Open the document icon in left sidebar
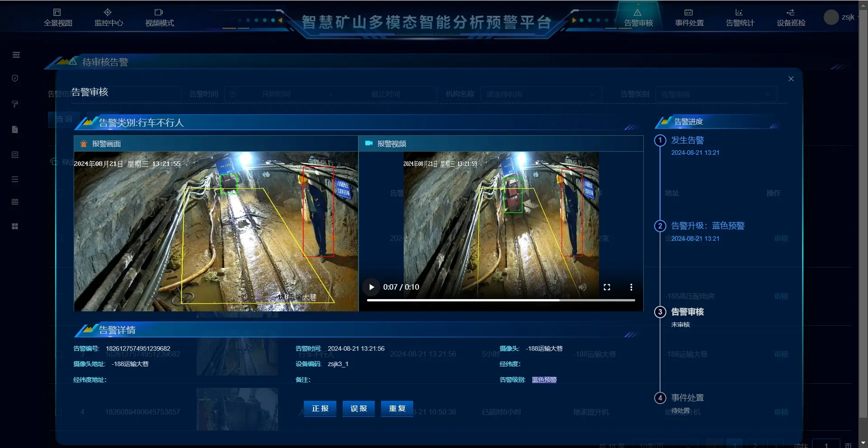This screenshot has height=448, width=868. click(15, 129)
